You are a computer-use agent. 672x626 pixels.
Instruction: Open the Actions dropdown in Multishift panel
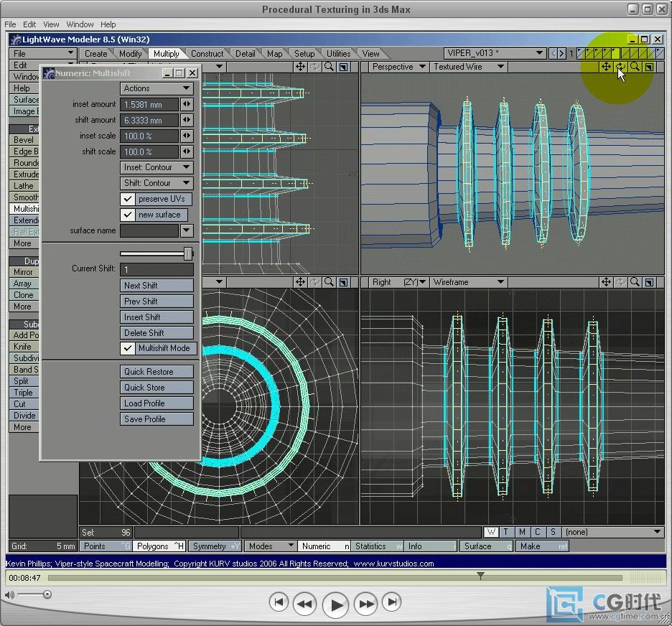pyautogui.click(x=157, y=89)
